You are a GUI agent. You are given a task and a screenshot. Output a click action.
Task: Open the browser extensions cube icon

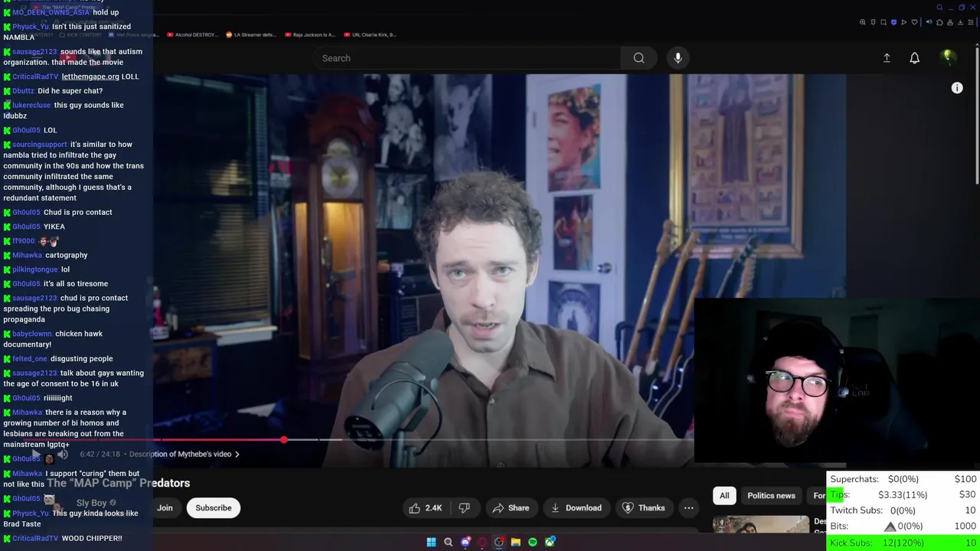point(939,22)
